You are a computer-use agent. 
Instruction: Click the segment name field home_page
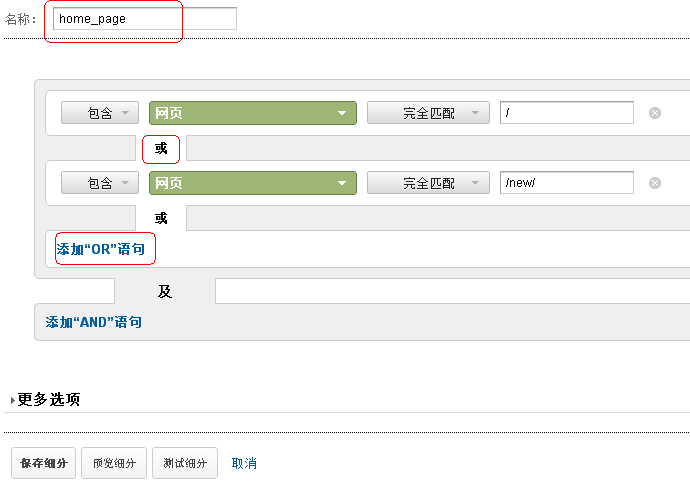(x=143, y=19)
